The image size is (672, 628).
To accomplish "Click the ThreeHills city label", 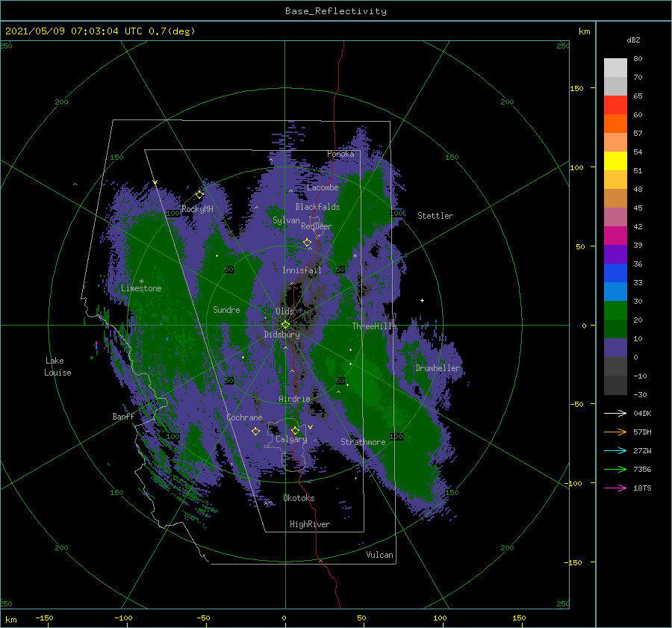I will (x=375, y=326).
